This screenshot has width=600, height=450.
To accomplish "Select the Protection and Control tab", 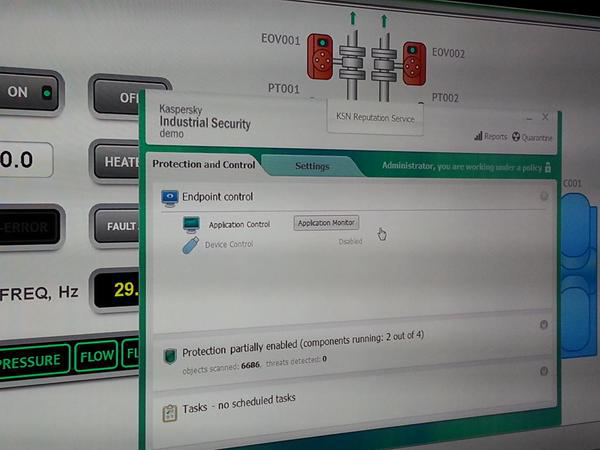I will [x=204, y=165].
